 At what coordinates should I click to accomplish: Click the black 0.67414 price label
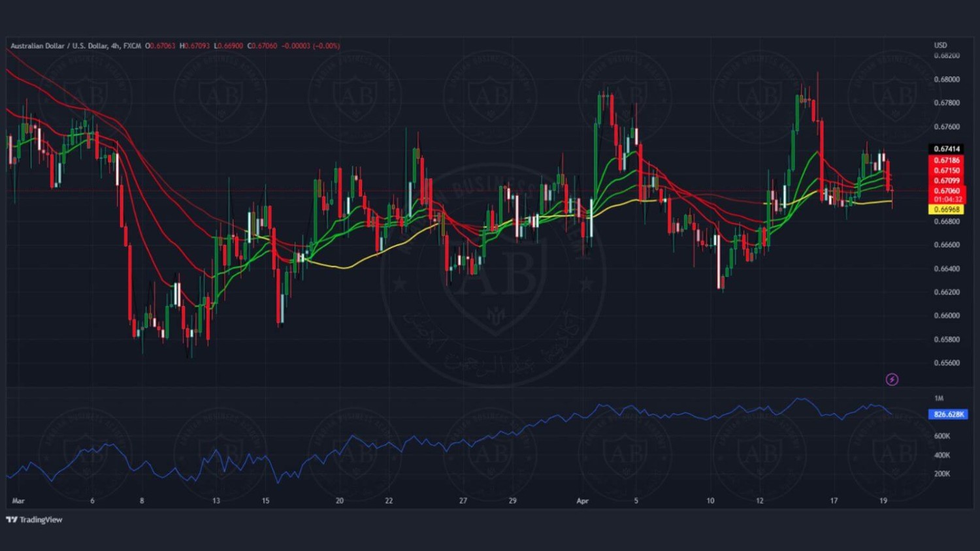[946, 149]
